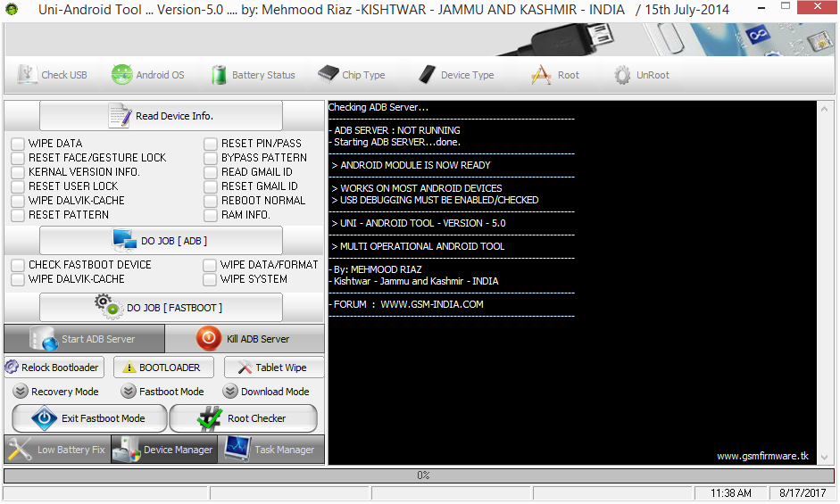Click the Fastboot Mode chevron icon
Image resolution: width=840 pixels, height=504 pixels.
click(128, 391)
